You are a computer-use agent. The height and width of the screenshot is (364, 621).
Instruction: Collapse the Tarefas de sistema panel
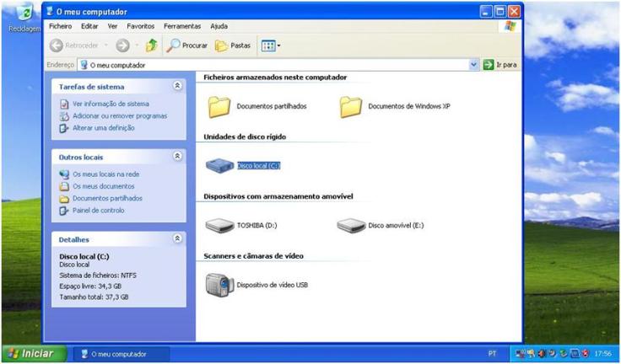tap(177, 86)
